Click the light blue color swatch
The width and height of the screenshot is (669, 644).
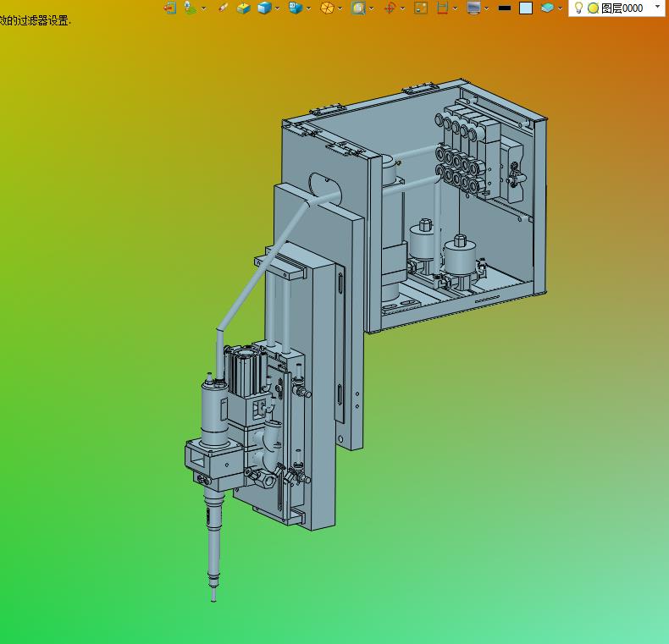click(526, 8)
